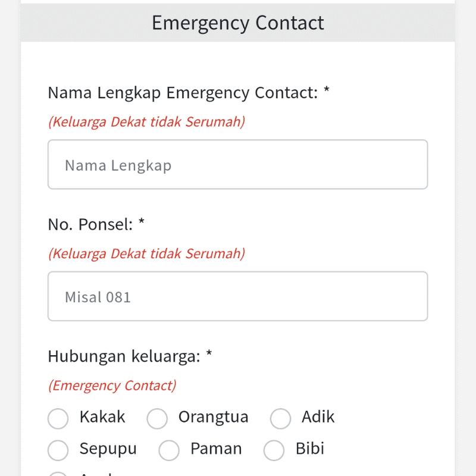Click the asterisk beside Hubungan keluarga
476x476 pixels.
pos(208,354)
